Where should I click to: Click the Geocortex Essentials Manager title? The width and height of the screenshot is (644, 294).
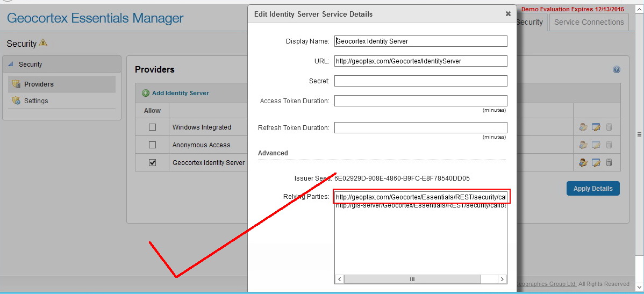95,18
